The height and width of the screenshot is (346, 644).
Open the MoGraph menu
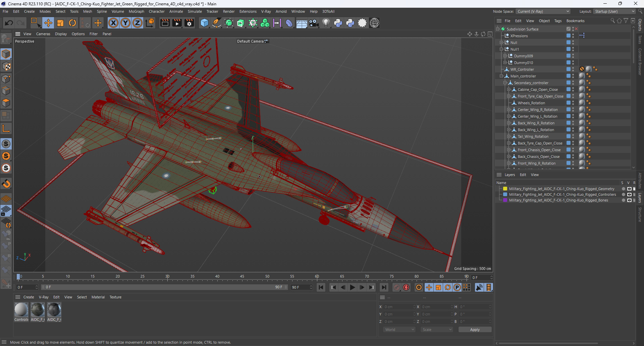[x=136, y=11]
